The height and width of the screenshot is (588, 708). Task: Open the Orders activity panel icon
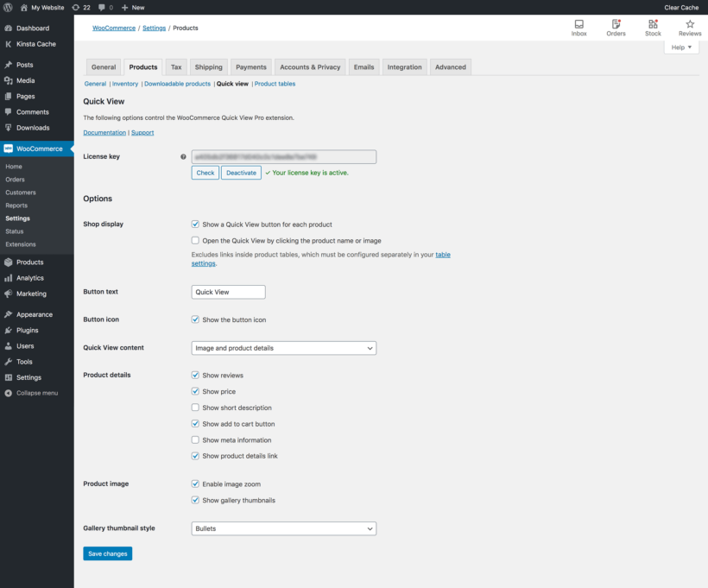616,24
